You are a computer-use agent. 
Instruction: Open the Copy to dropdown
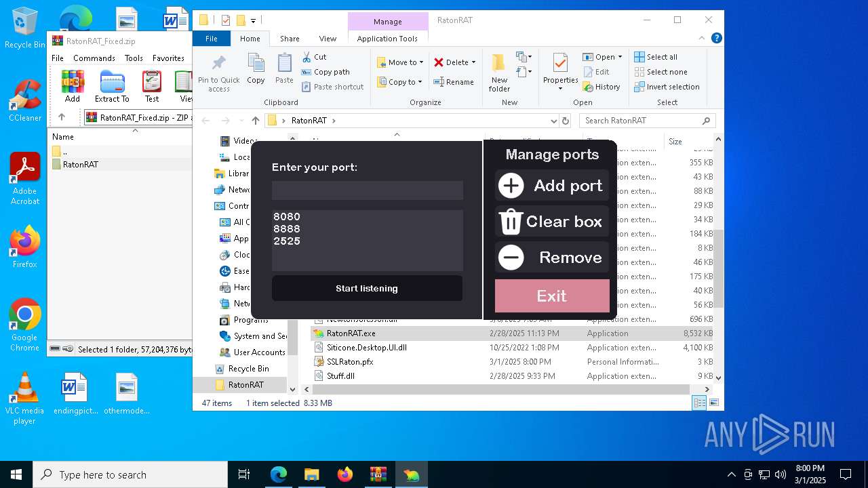(x=400, y=82)
